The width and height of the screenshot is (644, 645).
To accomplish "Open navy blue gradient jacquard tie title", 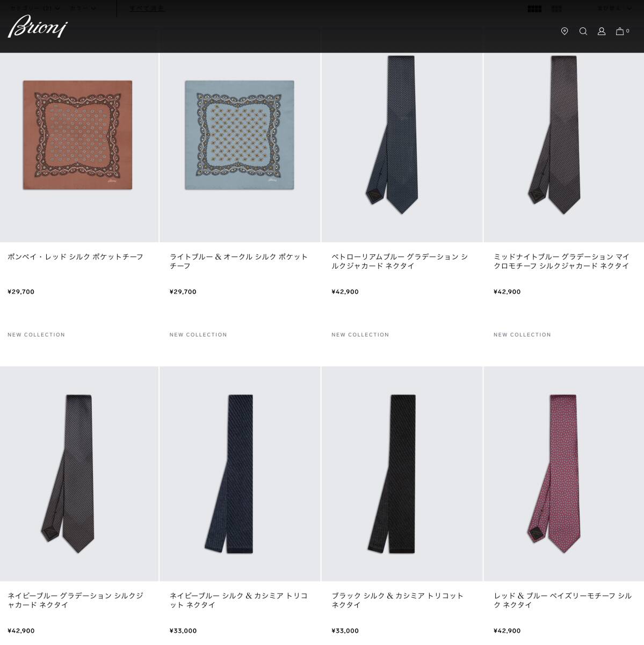I will 75,600.
